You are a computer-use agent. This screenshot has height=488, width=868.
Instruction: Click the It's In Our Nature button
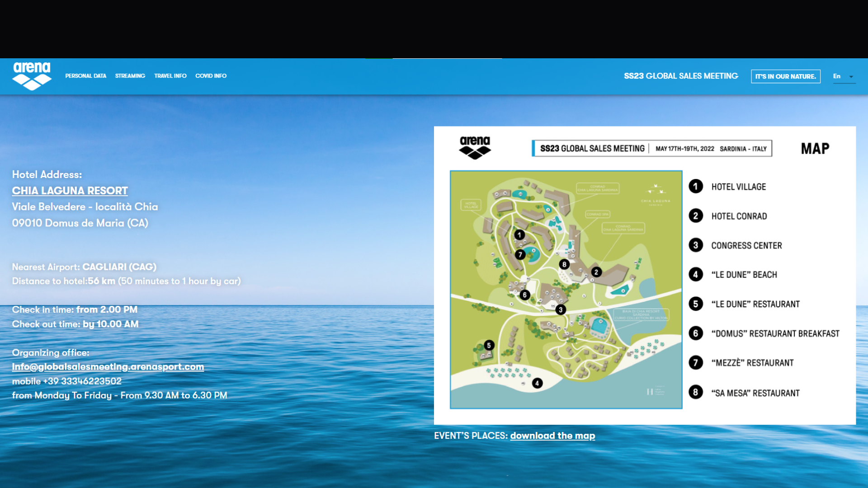click(786, 76)
